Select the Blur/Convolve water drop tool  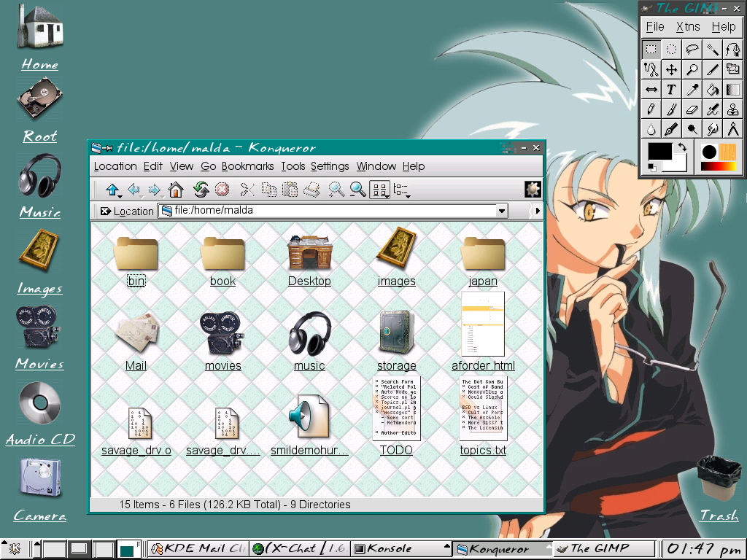tap(651, 129)
